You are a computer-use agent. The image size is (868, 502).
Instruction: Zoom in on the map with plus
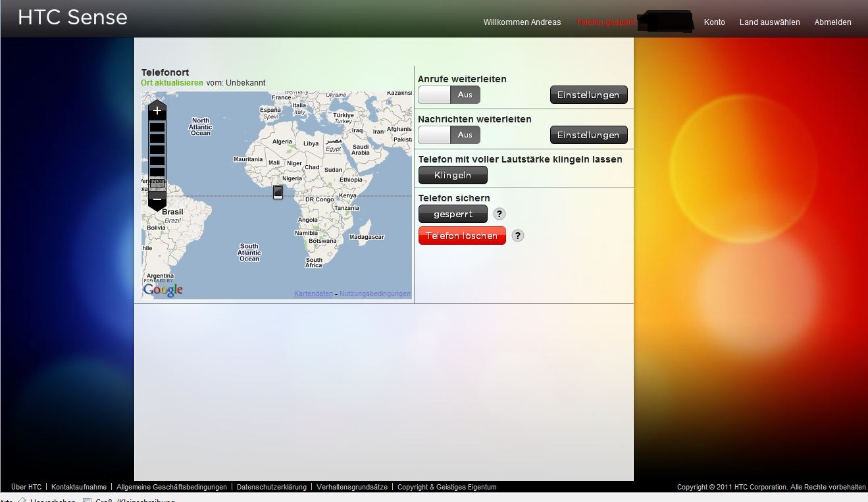click(157, 111)
